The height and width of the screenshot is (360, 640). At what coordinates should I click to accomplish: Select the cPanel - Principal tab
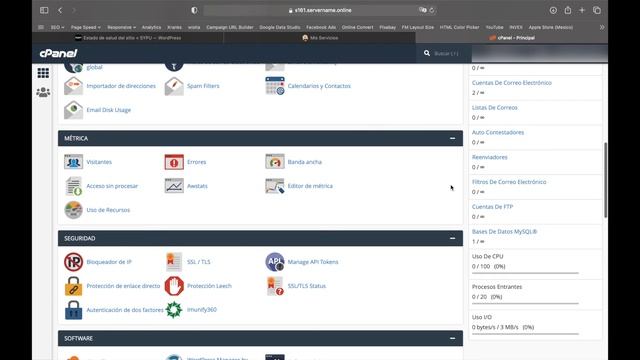tap(512, 38)
